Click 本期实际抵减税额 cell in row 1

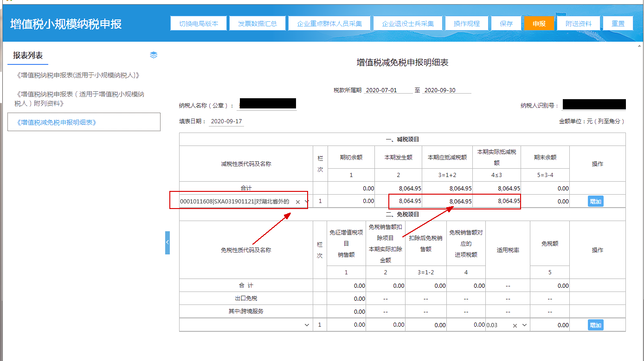click(x=497, y=201)
